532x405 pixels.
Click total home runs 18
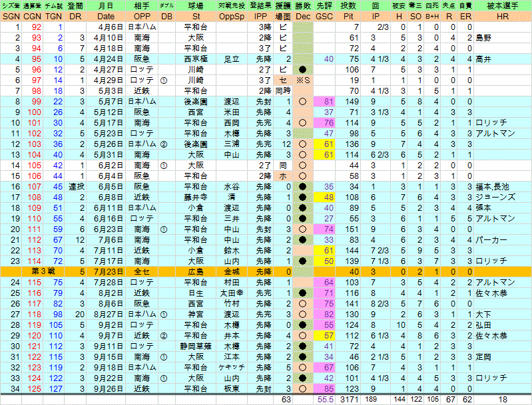click(x=502, y=400)
